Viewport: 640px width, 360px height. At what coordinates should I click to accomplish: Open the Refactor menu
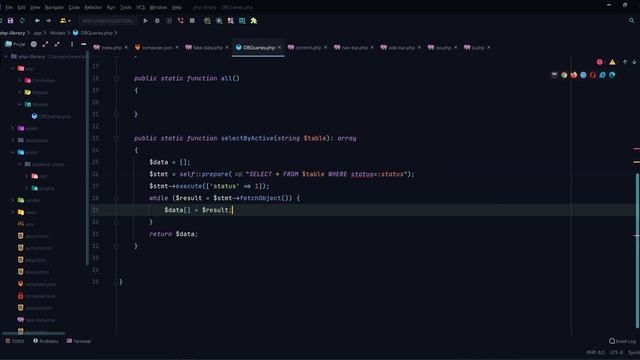pyautogui.click(x=93, y=7)
